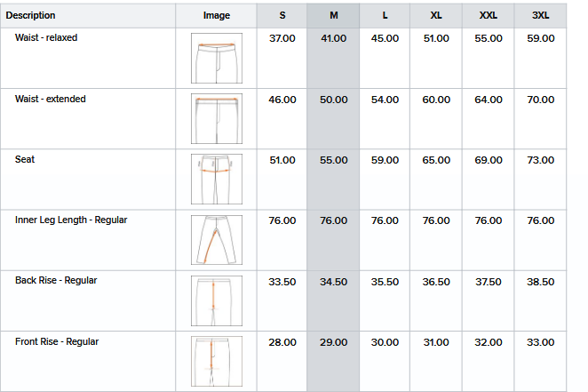588x392 pixels.
Task: Click the 3XL Front Rise value 33.00
Action: click(x=541, y=342)
